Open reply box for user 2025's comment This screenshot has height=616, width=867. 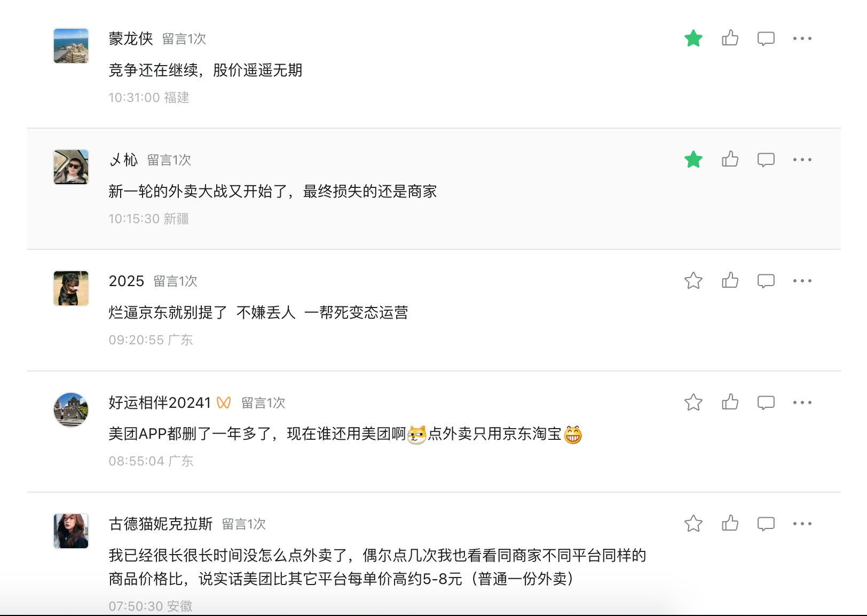pyautogui.click(x=766, y=281)
